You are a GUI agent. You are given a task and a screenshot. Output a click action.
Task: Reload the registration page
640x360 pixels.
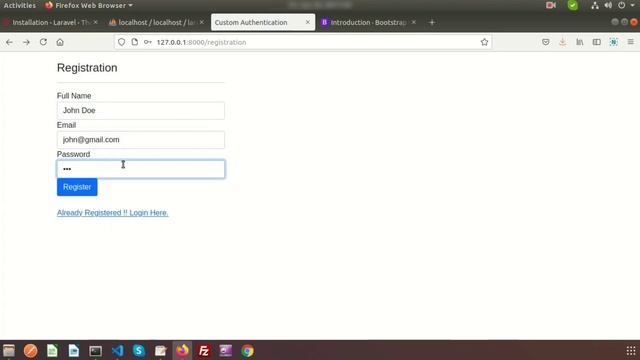(43, 42)
